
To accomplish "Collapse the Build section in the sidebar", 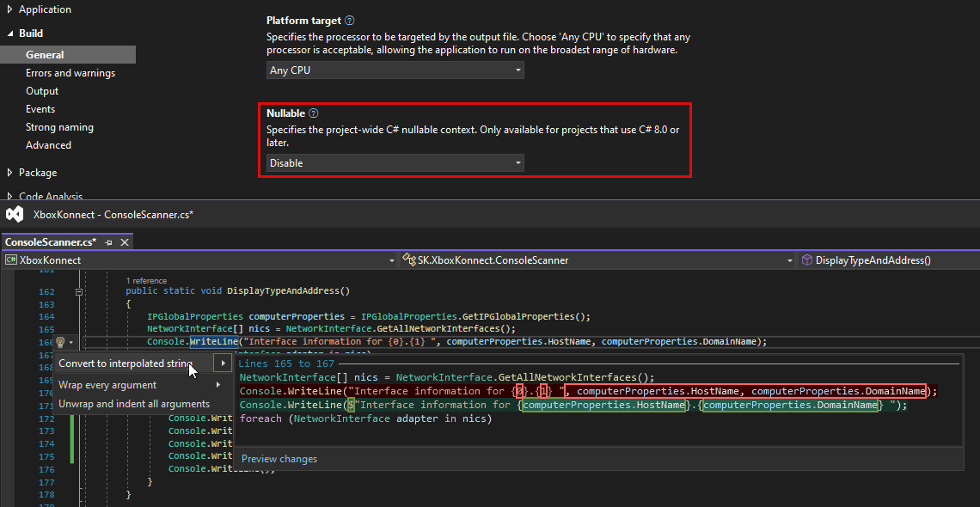I will point(9,35).
